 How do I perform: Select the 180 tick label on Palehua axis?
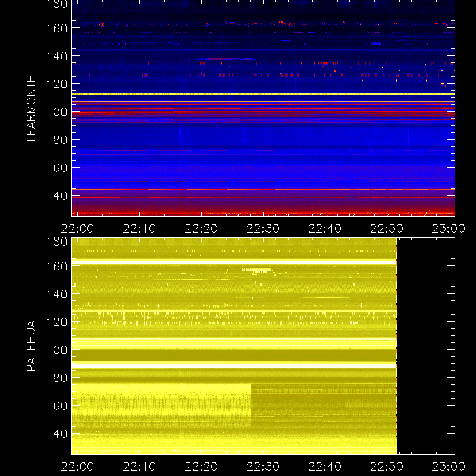57,242
